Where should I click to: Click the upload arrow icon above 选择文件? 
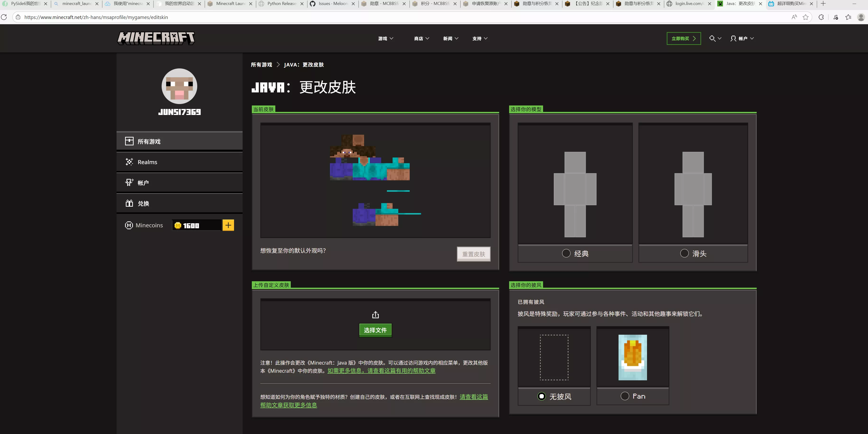point(375,315)
